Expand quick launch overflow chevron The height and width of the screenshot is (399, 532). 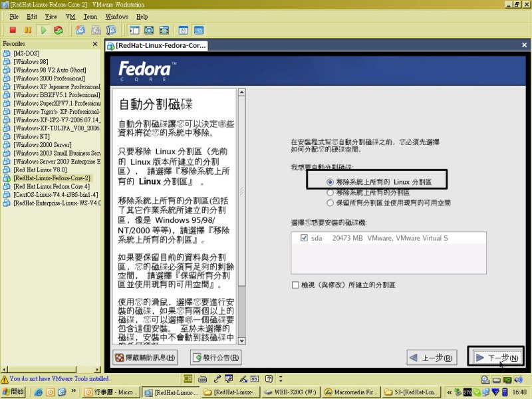74,390
